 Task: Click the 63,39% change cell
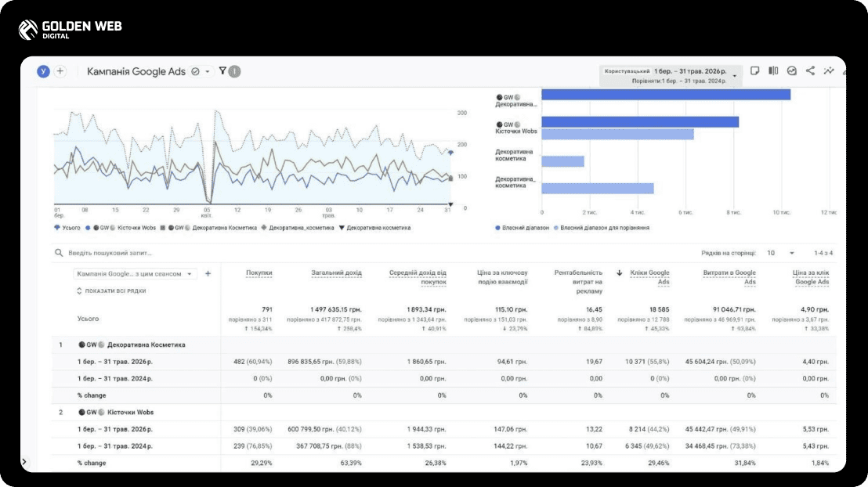[x=351, y=463]
